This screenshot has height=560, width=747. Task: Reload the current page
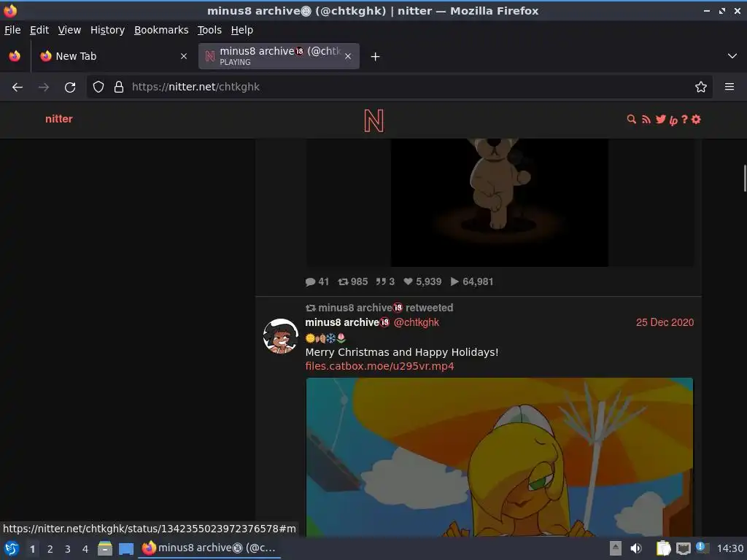[x=70, y=87]
